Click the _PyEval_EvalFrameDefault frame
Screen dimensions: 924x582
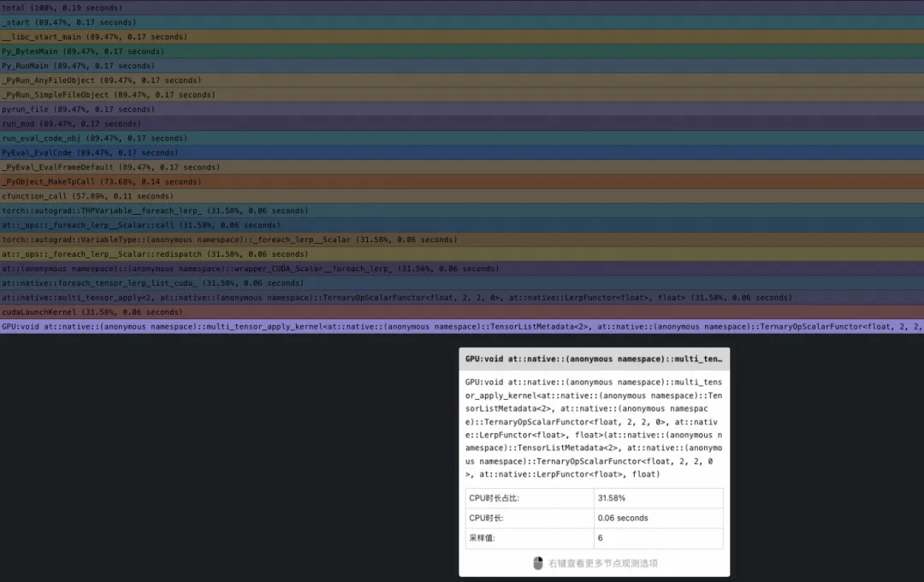click(462, 167)
